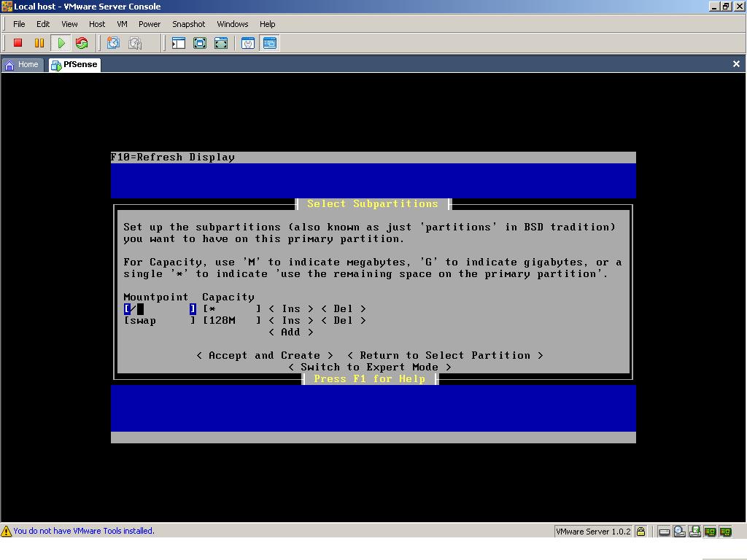Open the Snapshot menu

tap(188, 24)
